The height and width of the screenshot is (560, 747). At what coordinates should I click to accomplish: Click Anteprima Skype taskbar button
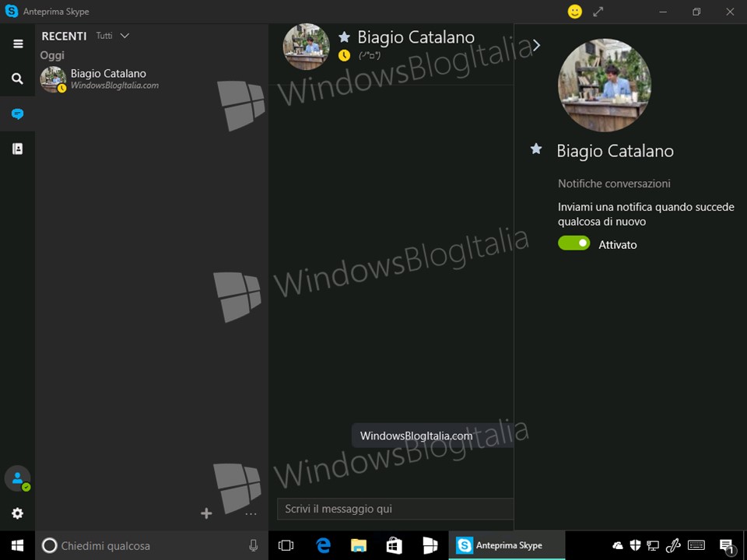point(507,546)
